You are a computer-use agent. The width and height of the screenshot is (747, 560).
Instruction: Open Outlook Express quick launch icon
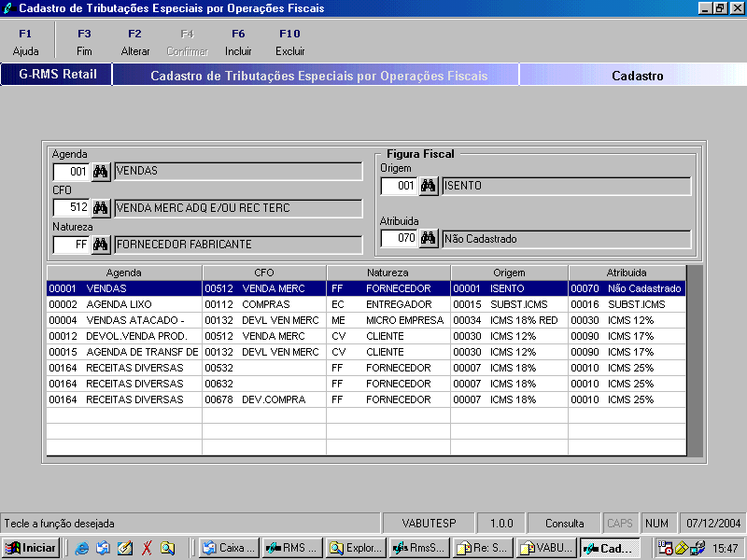(x=103, y=548)
